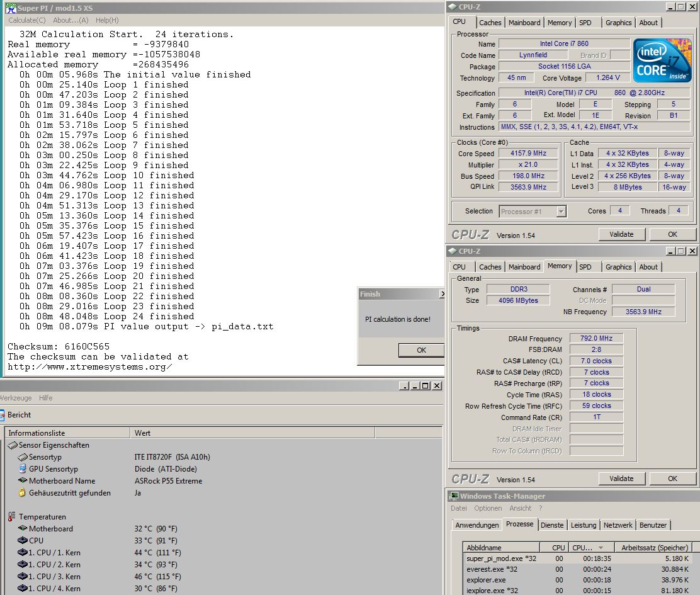Click the Super PI application icon in title bar
The height and width of the screenshot is (595, 700).
click(x=11, y=8)
